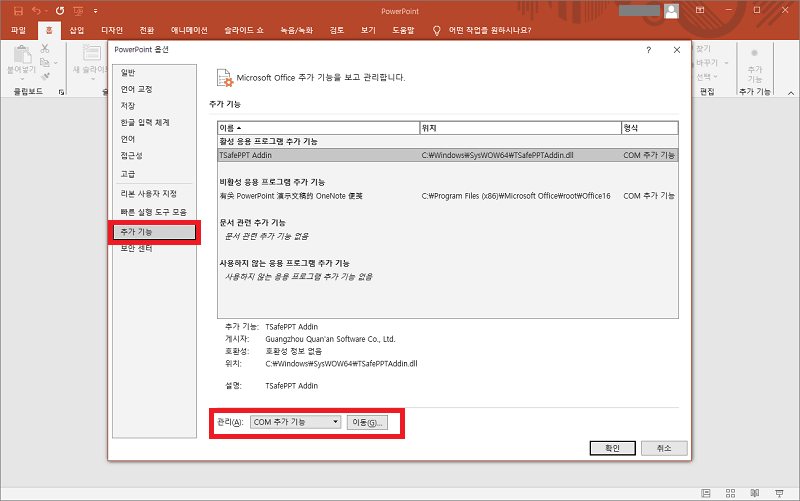Click the Normal view icon in status bar
800x501 pixels.
point(706,493)
